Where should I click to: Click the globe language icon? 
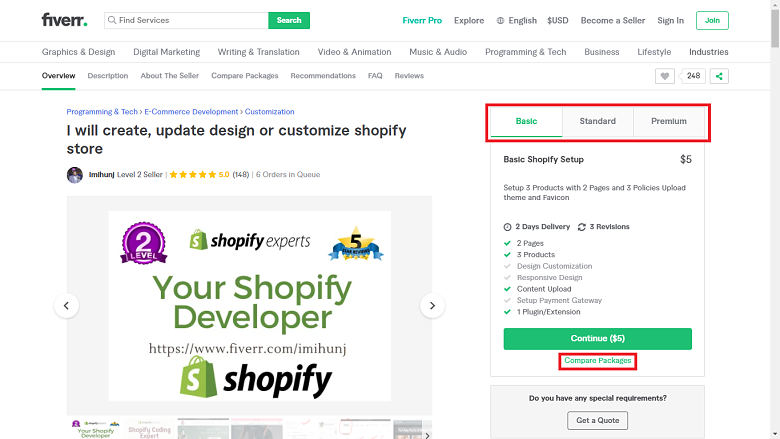tap(500, 20)
